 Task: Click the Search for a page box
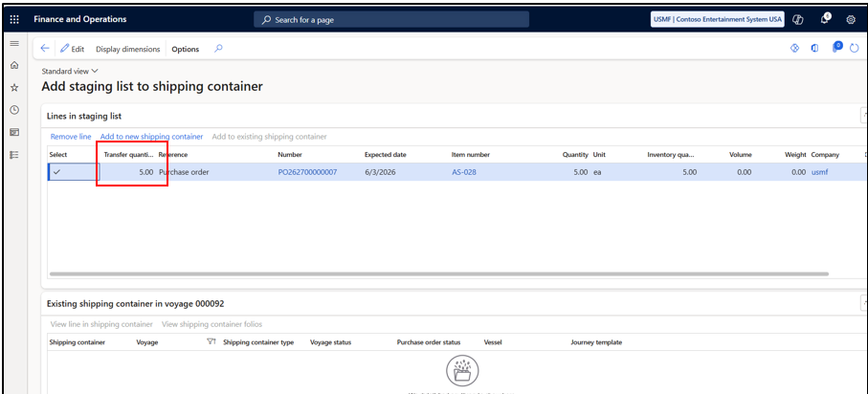click(x=391, y=19)
